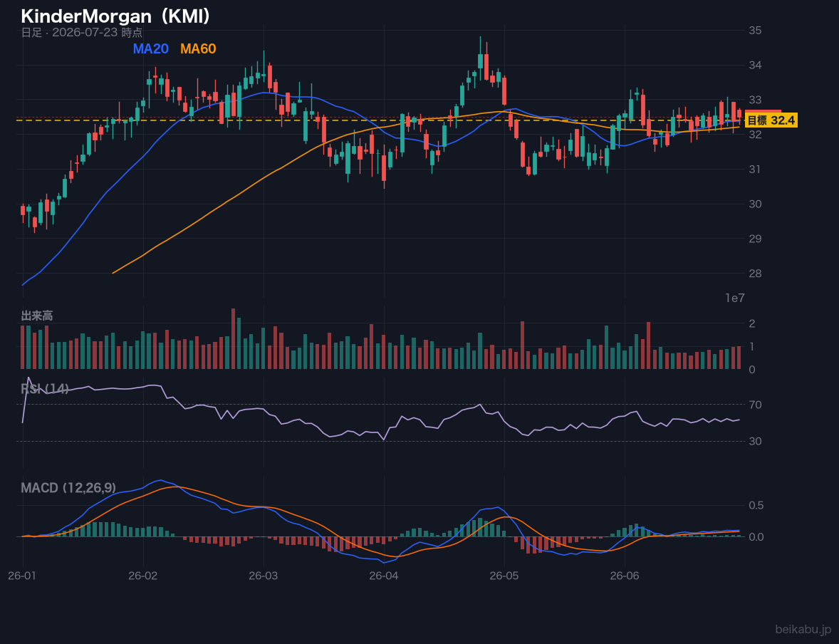Click the 26-01 date axis label

[23, 576]
